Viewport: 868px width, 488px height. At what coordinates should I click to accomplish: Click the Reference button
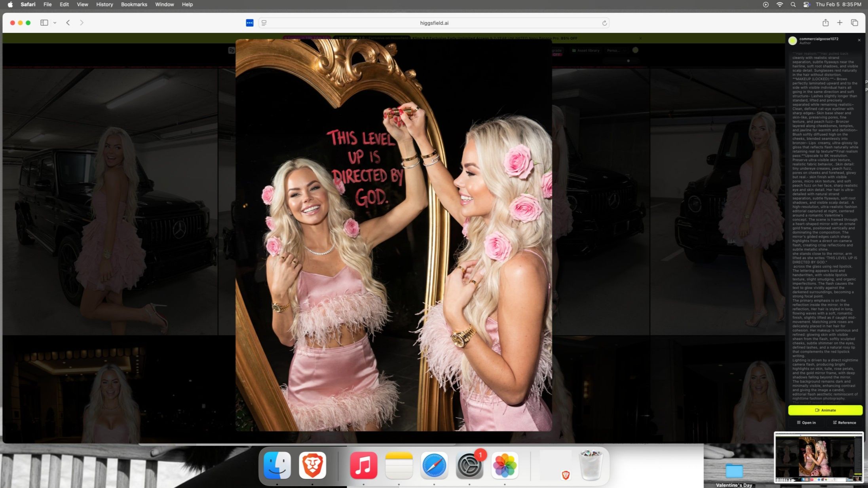844,422
